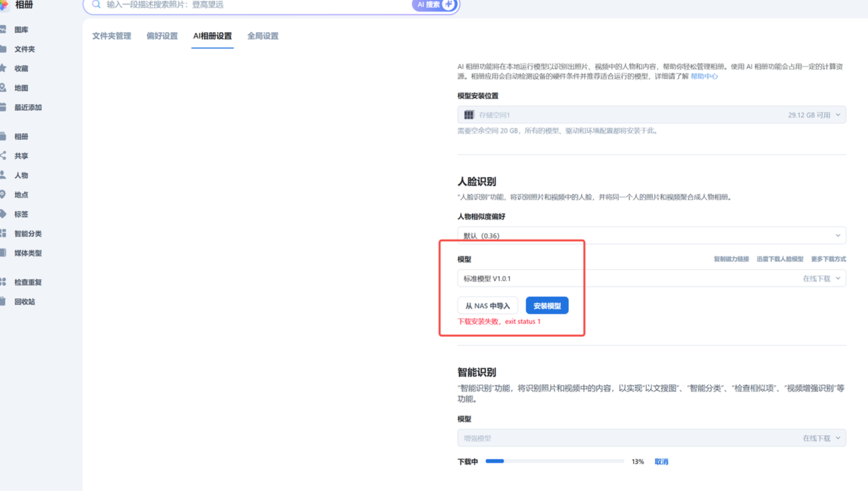Open the 帮助中心 help link
868x491 pixels.
click(704, 77)
